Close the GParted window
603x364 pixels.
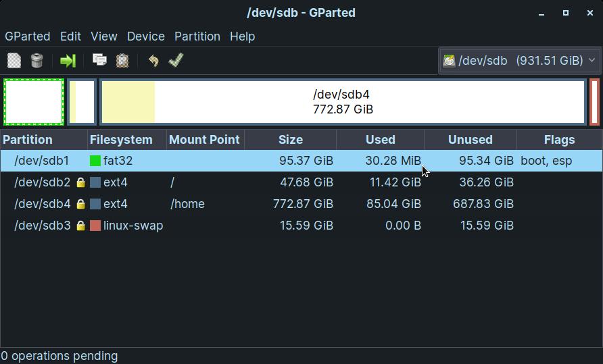[x=590, y=13]
